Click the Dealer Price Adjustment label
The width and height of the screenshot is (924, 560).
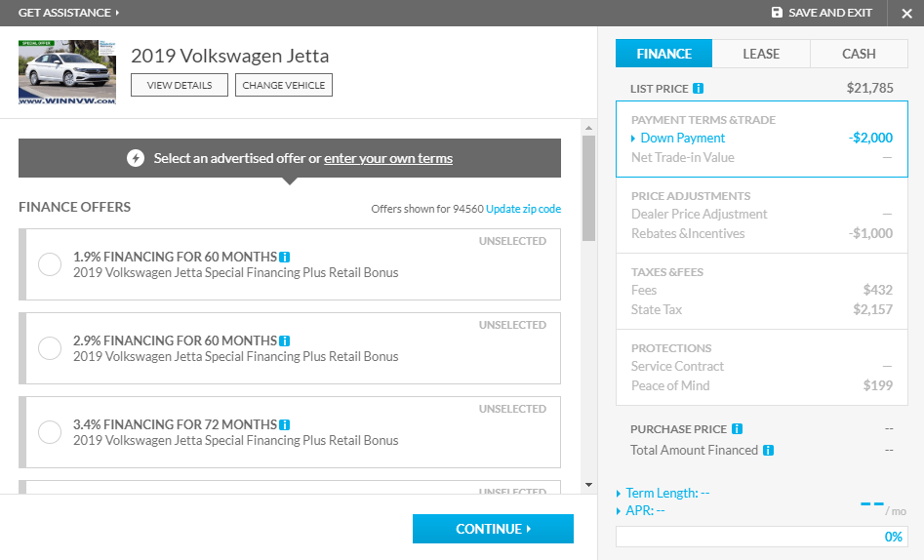(x=699, y=214)
